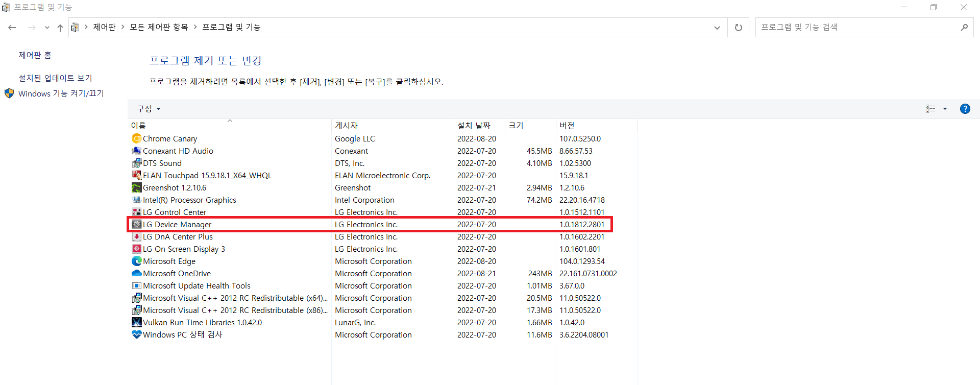Select the Chrome Canary row name
The width and height of the screenshot is (980, 385).
tap(170, 138)
